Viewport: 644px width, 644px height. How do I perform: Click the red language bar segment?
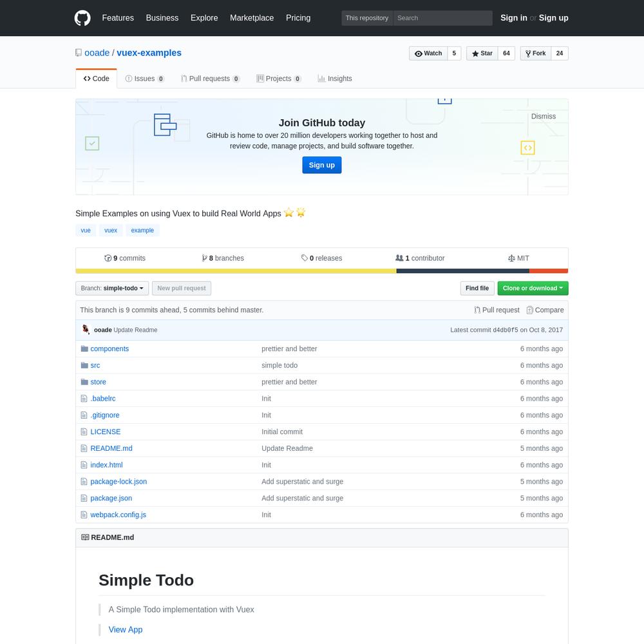(549, 271)
